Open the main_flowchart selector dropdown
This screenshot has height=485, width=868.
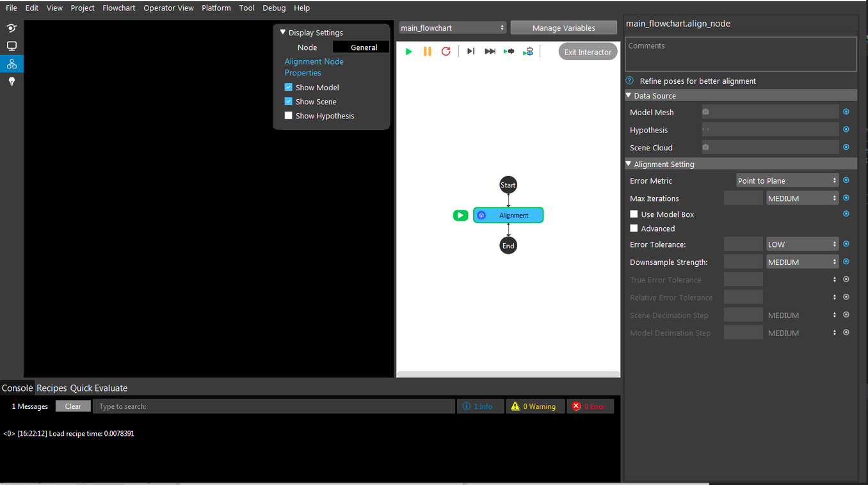[x=453, y=28]
